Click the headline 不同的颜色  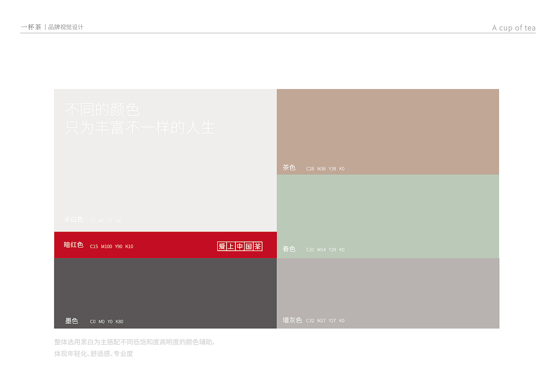point(102,109)
